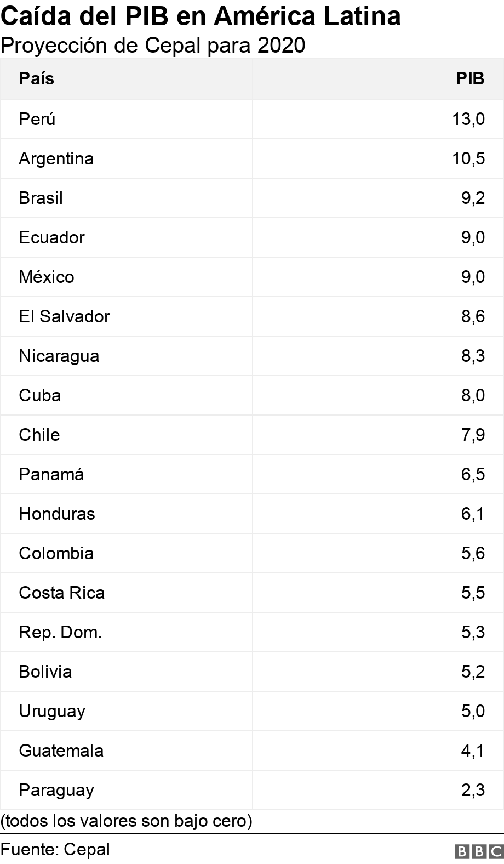Select the Honduras country cell
Image resolution: width=504 pixels, height=864 pixels.
(57, 514)
